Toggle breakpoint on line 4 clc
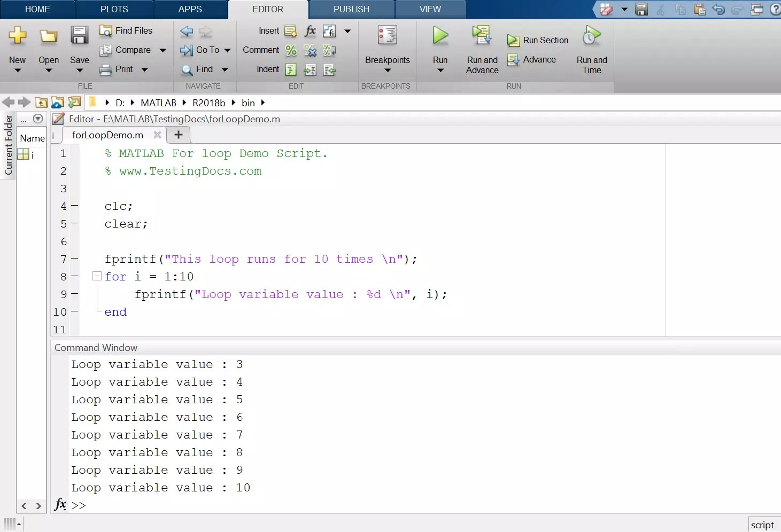The height and width of the screenshot is (532, 781). point(74,206)
